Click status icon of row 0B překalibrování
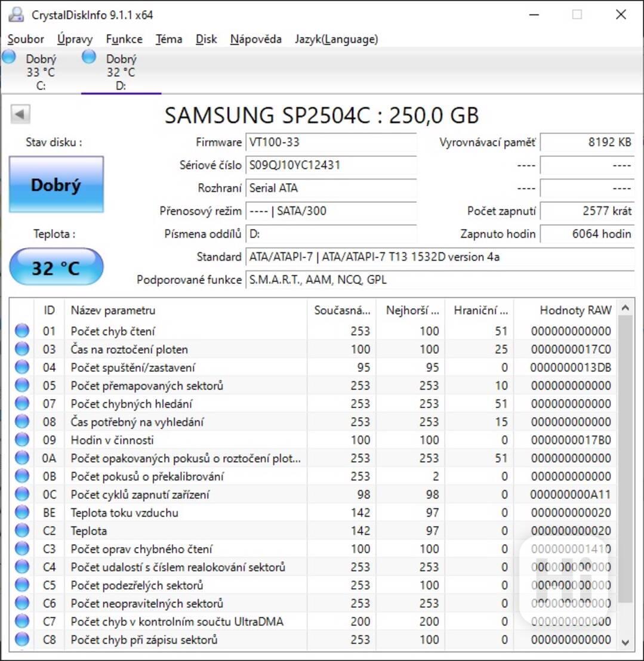 click(x=22, y=476)
